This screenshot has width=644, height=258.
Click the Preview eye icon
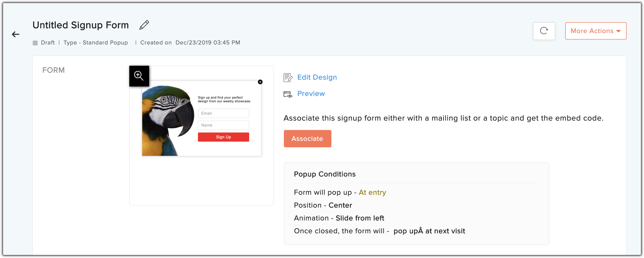point(288,94)
